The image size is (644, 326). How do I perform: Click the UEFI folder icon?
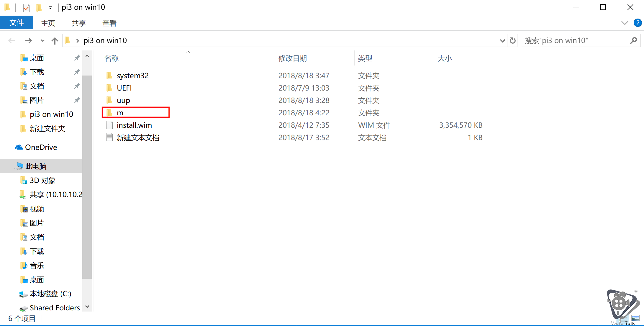coord(109,88)
